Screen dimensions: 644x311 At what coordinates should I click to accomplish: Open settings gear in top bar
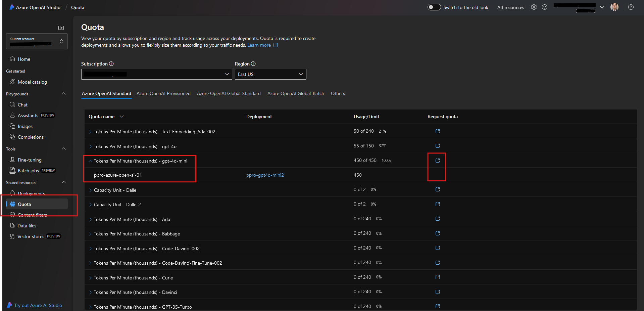[534, 7]
